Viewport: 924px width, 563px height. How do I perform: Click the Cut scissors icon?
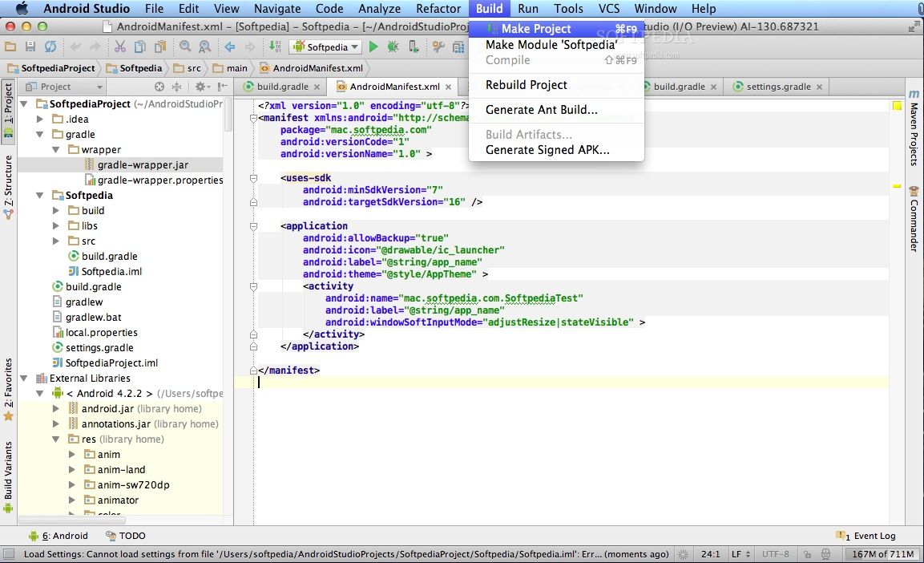pos(120,47)
